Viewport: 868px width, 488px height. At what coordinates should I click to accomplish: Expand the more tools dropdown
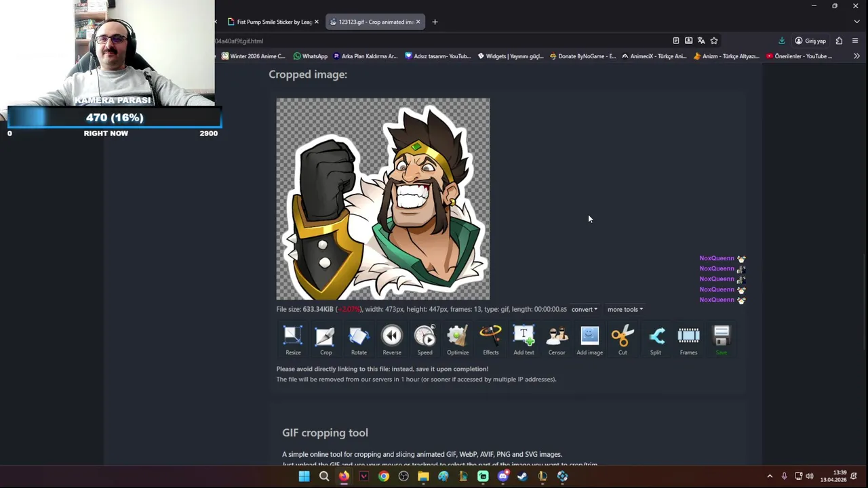[x=625, y=309]
